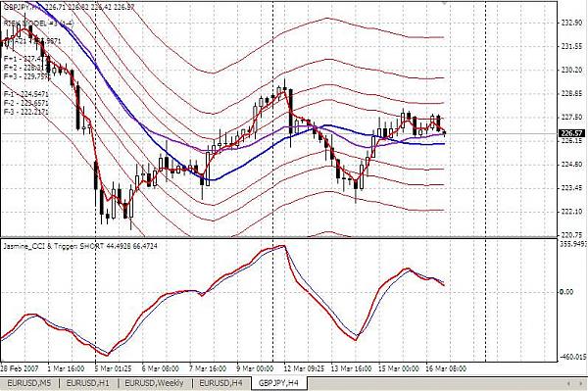Viewport: 588px width, 391px height.
Task: Click the 224.80 price axis label
Action: [x=572, y=165]
